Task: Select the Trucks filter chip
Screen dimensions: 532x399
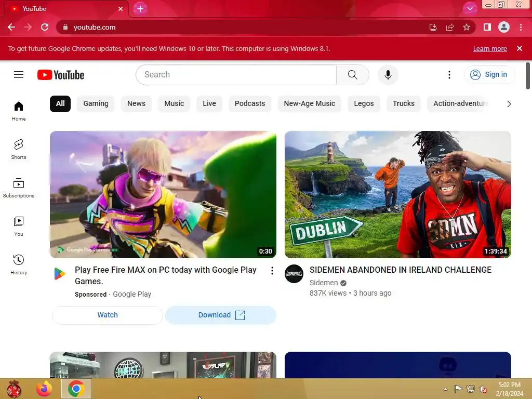Action: 403,104
